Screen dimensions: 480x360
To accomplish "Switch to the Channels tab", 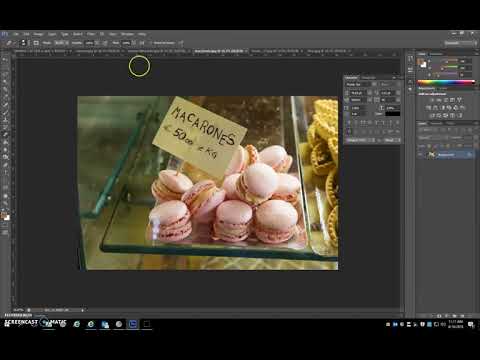I will pos(436,123).
